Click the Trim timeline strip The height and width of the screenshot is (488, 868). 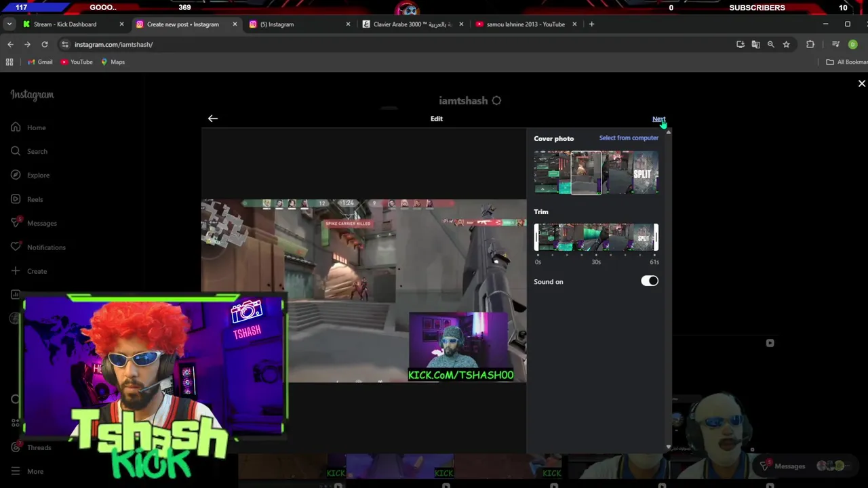pyautogui.click(x=596, y=237)
